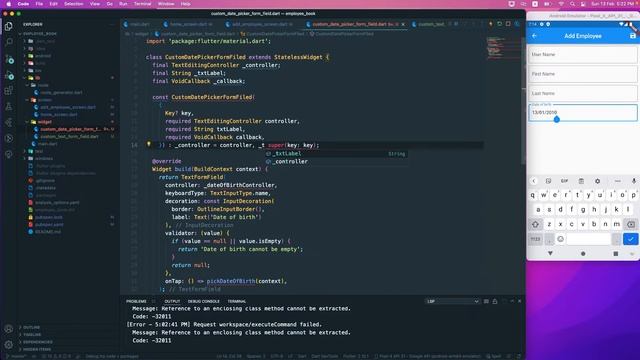Click the lightbulb quick-fix icon on line 14

[149, 144]
